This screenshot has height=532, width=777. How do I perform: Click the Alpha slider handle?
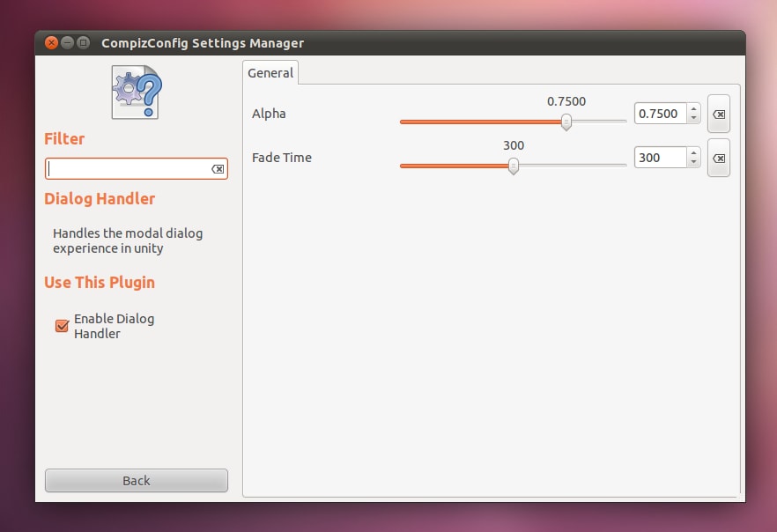566,122
